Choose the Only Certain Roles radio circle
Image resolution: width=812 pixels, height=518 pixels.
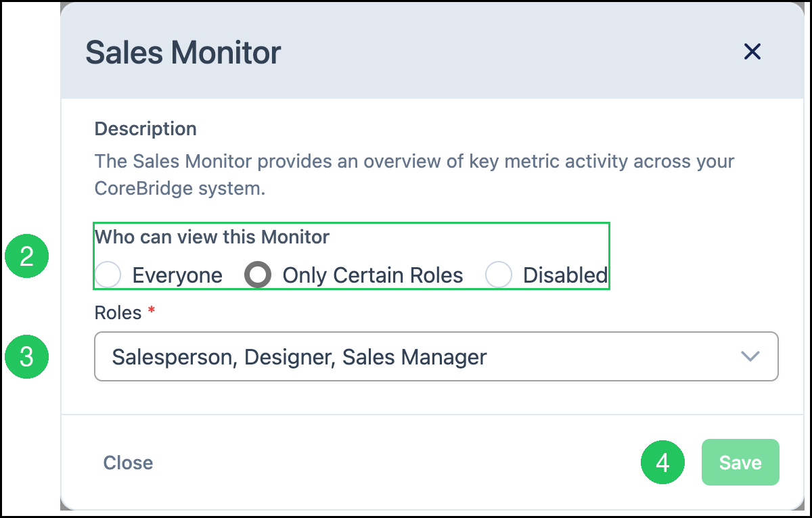pyautogui.click(x=258, y=275)
